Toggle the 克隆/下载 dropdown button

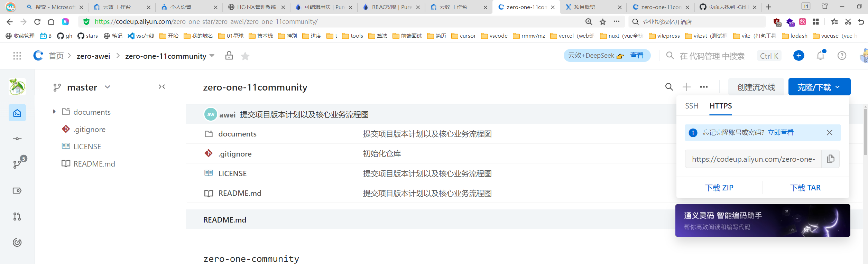(x=819, y=87)
